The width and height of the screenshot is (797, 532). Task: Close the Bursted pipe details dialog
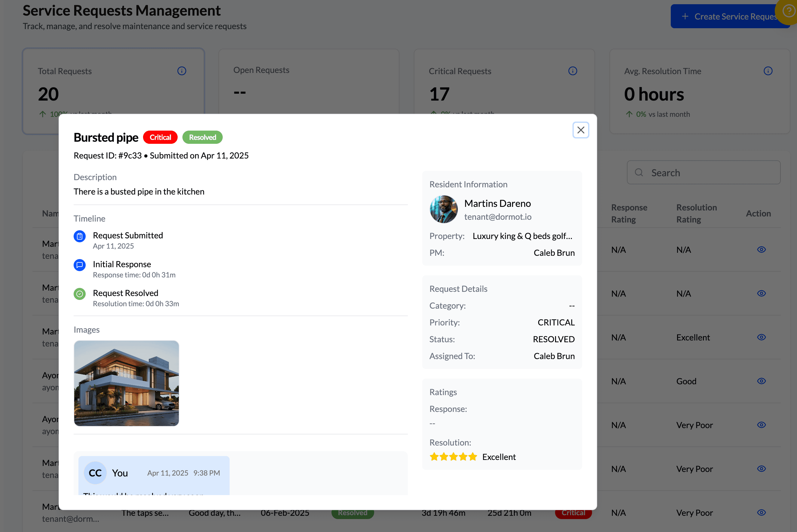coord(581,130)
